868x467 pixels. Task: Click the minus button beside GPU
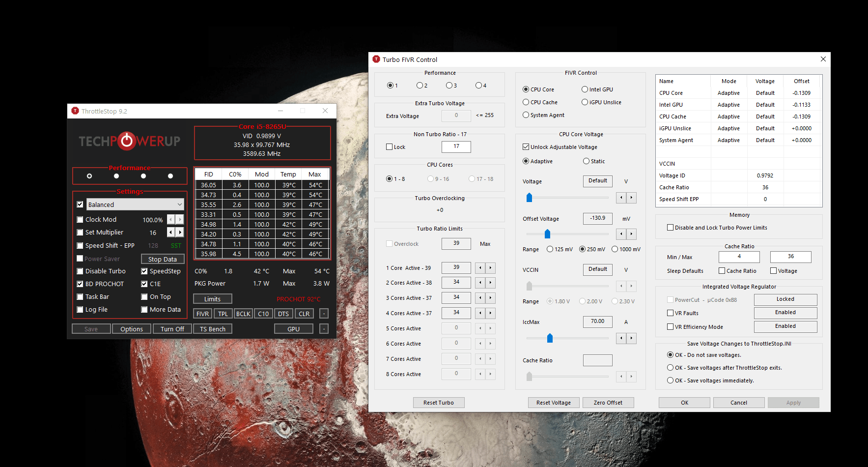tap(324, 329)
